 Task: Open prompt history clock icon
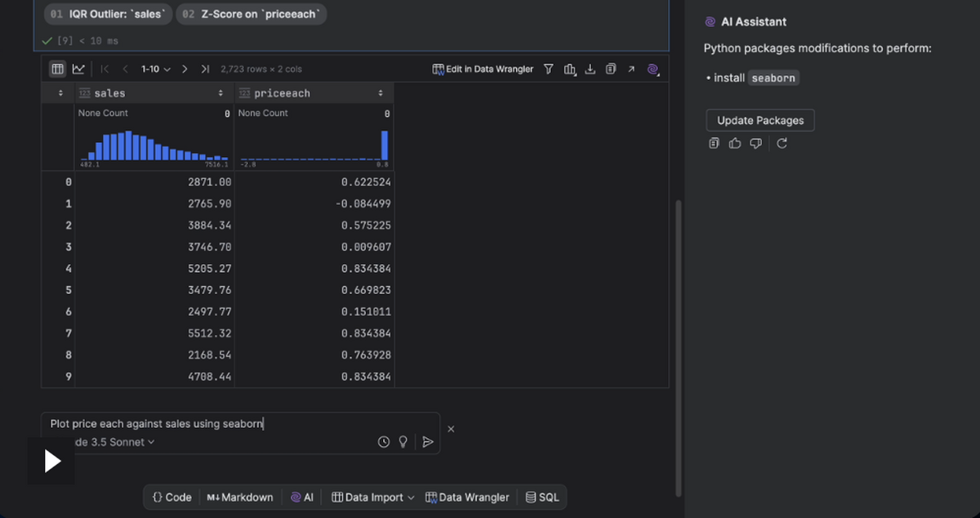384,442
